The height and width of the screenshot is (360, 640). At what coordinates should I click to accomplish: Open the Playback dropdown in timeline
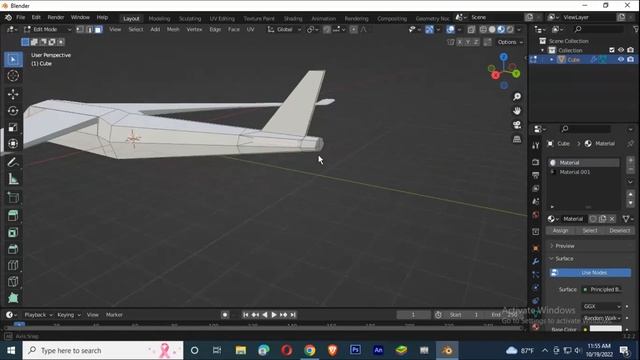(38, 315)
